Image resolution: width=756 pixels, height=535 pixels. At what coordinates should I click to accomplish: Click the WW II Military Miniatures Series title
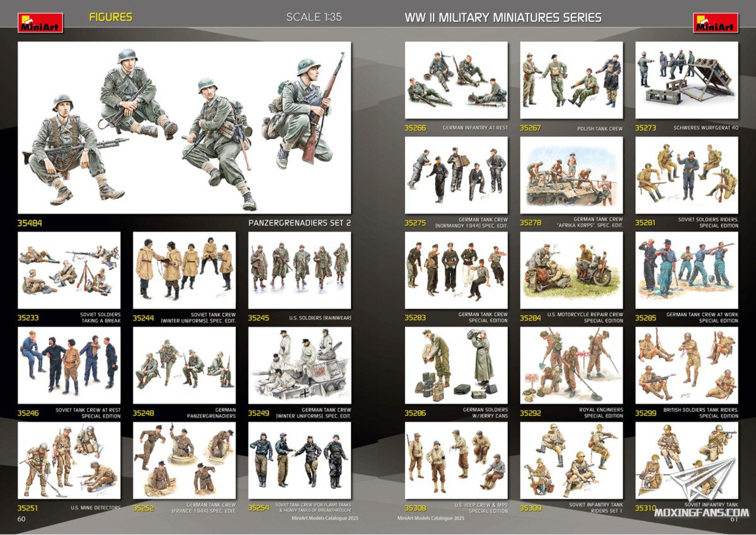click(503, 18)
